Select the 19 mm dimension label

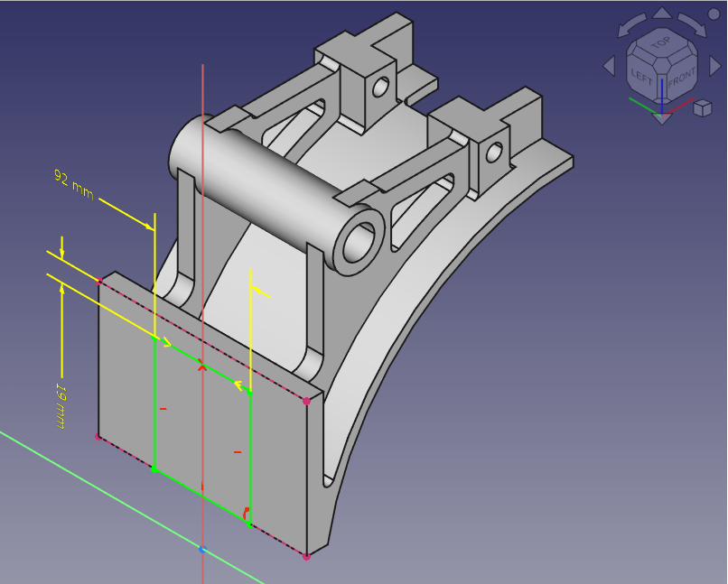[x=62, y=407]
